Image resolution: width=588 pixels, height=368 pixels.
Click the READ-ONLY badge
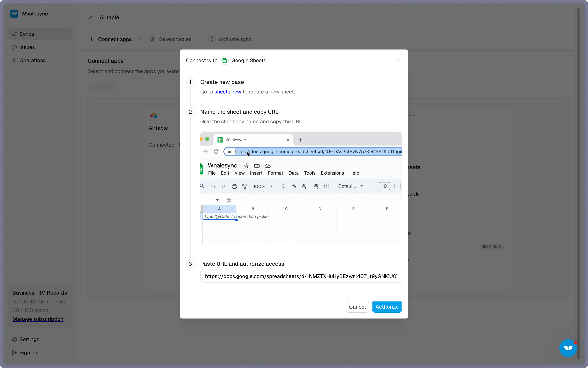pos(492,247)
